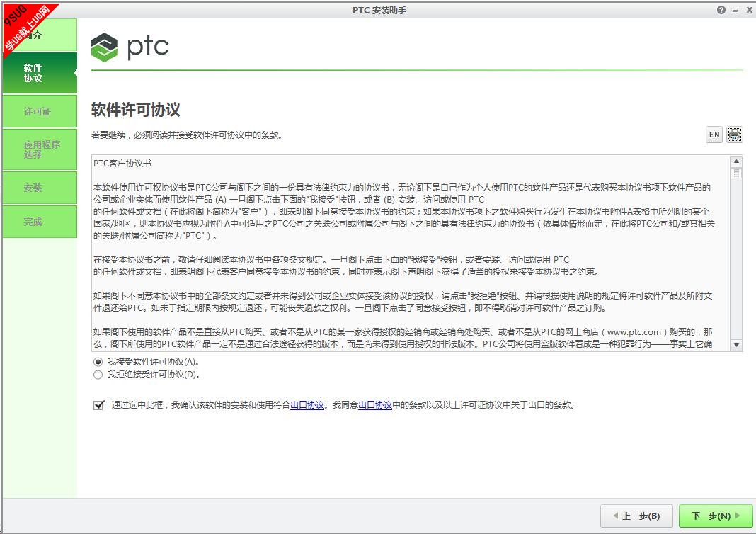
Task: Select 安装 step in sidebar
Action: (40, 188)
